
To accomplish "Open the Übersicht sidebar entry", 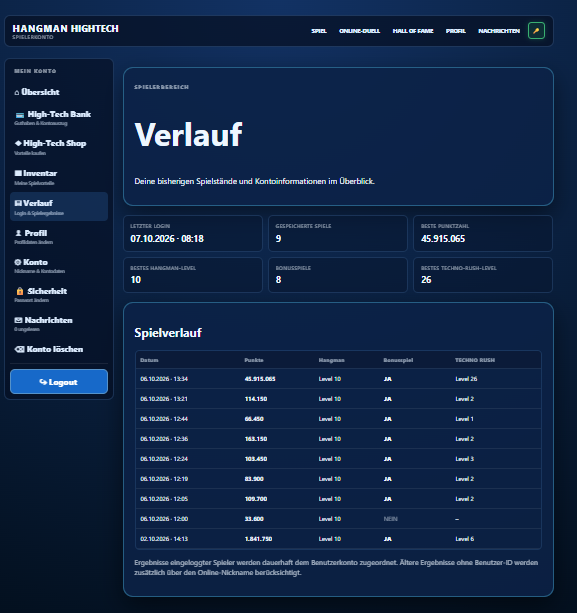I will pos(59,92).
